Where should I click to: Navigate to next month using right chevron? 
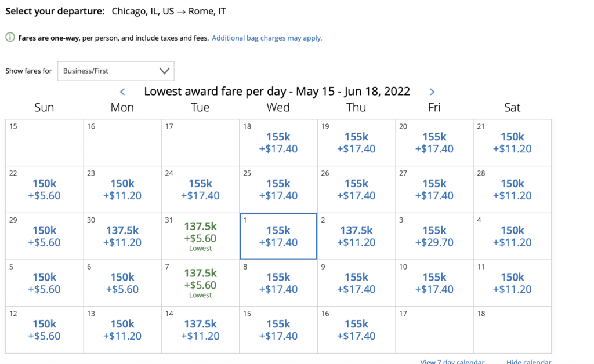tap(432, 92)
